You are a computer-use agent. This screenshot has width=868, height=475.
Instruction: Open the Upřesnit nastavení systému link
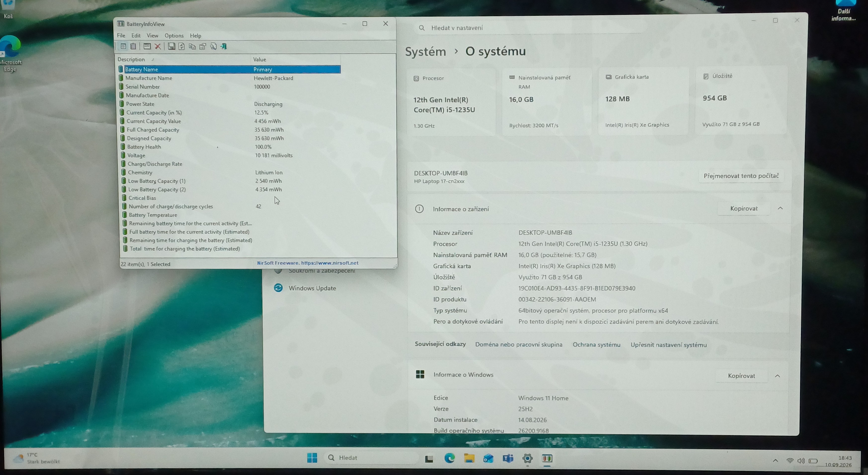tap(669, 345)
